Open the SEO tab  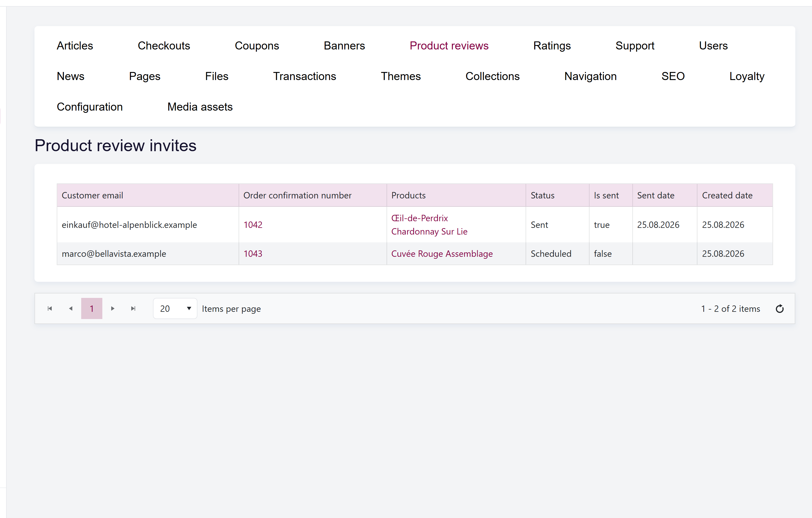click(673, 76)
